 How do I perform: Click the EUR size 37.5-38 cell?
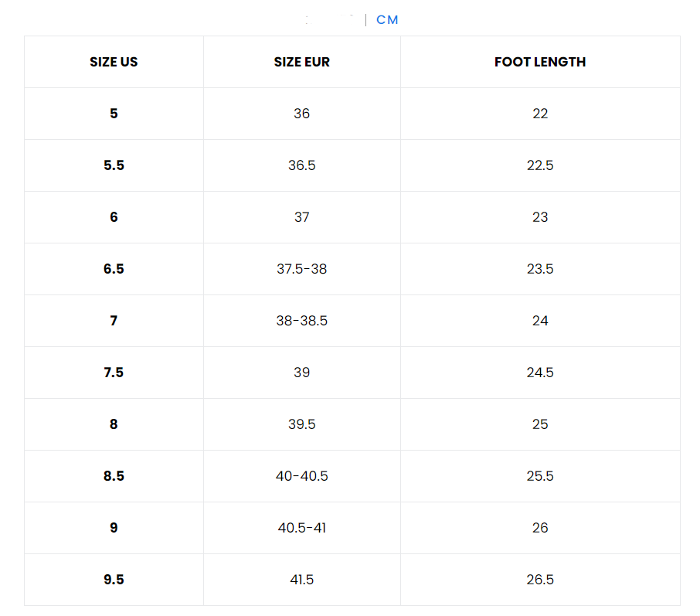[x=301, y=269]
